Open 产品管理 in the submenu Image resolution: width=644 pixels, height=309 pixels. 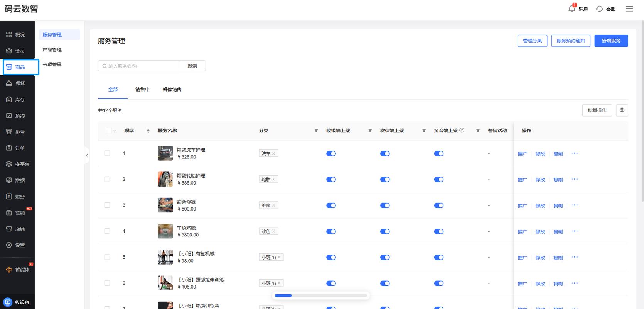[x=52, y=50]
